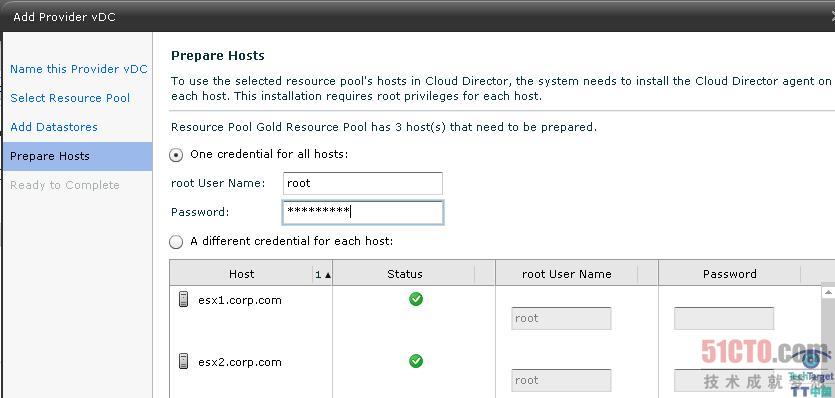Click the host table scrollbar up arrow
Image resolution: width=835 pixels, height=398 pixels.
point(829,293)
